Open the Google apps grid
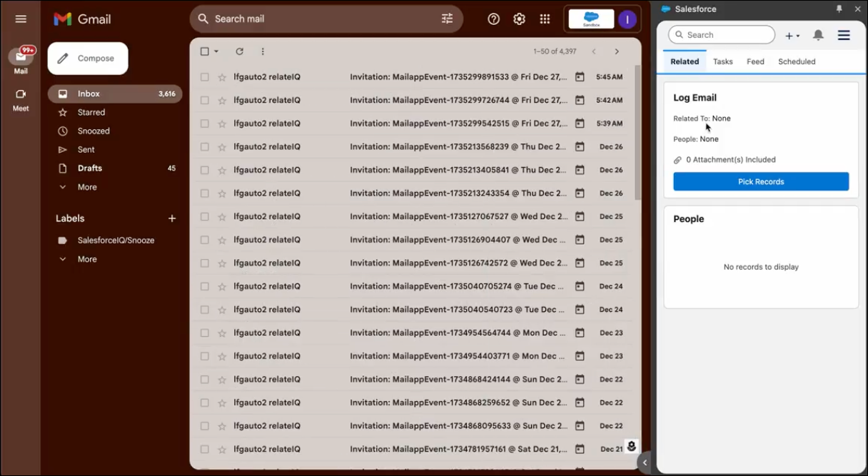The height and width of the screenshot is (476, 868). coord(545,19)
